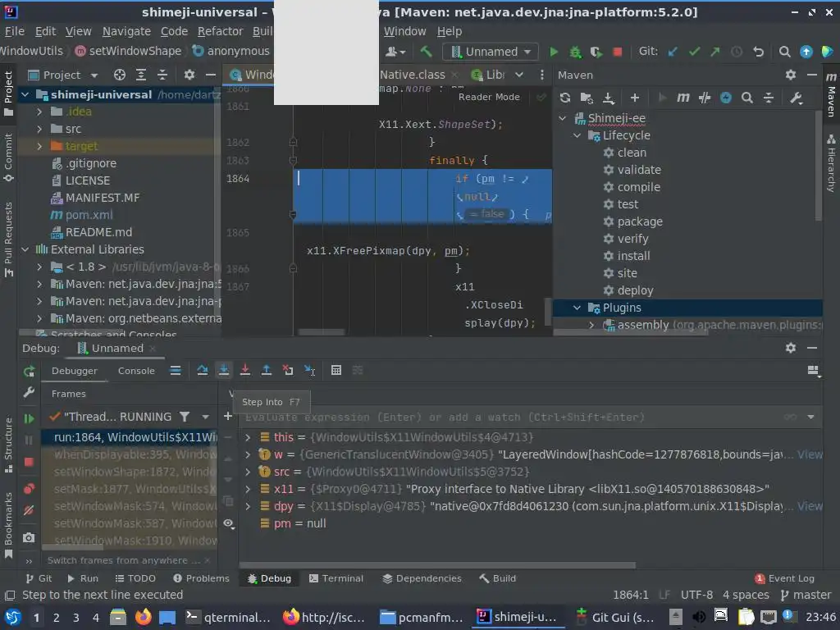Click View link for the dpy variable
Viewport: 840px width, 630px height.
tap(810, 505)
